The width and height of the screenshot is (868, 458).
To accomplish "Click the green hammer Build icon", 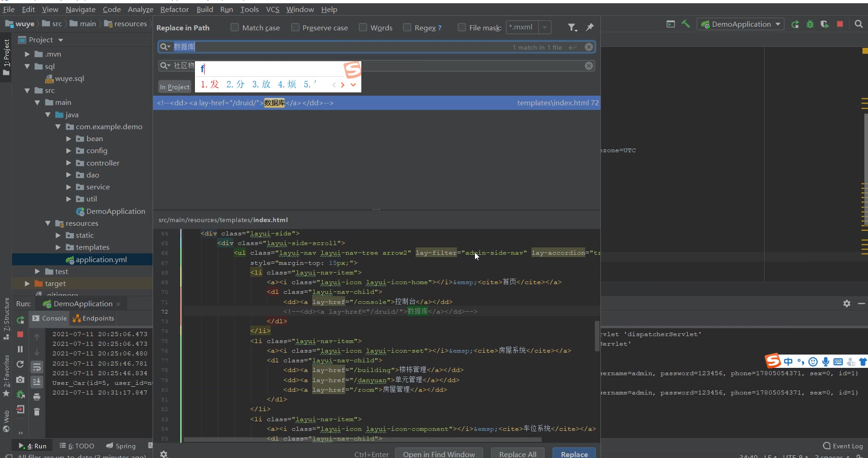I will (x=685, y=24).
